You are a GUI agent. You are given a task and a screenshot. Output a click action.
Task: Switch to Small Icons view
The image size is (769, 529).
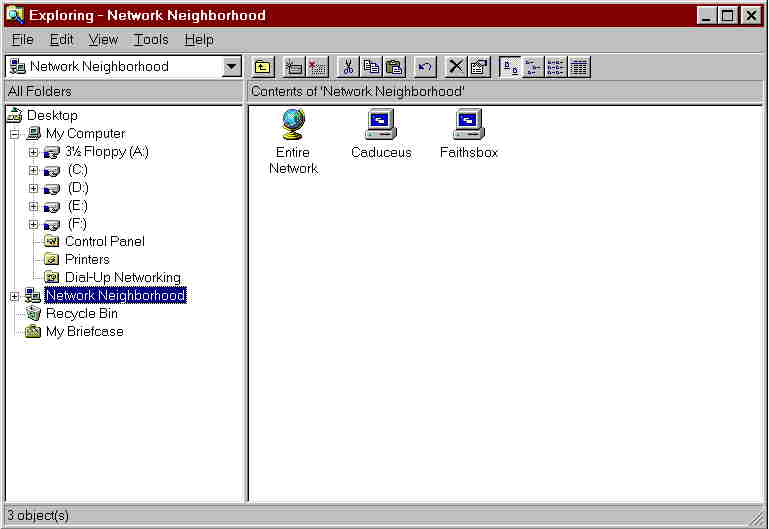[x=533, y=67]
